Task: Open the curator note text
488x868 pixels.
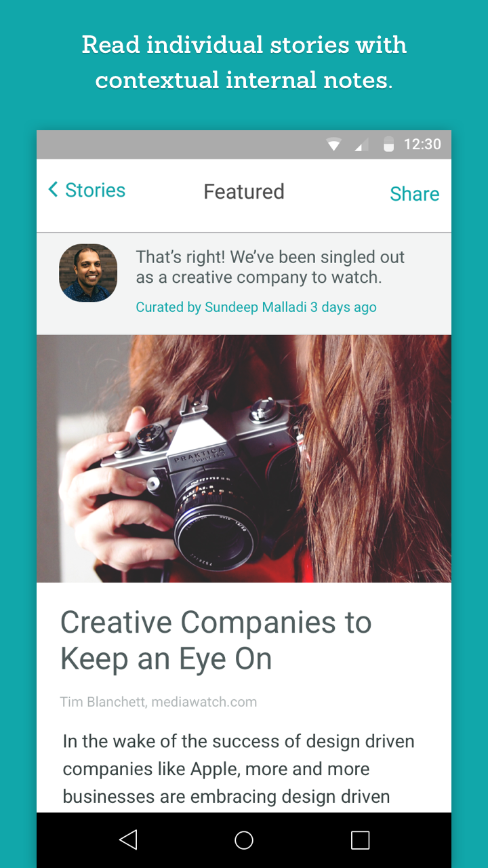Action: point(270,267)
